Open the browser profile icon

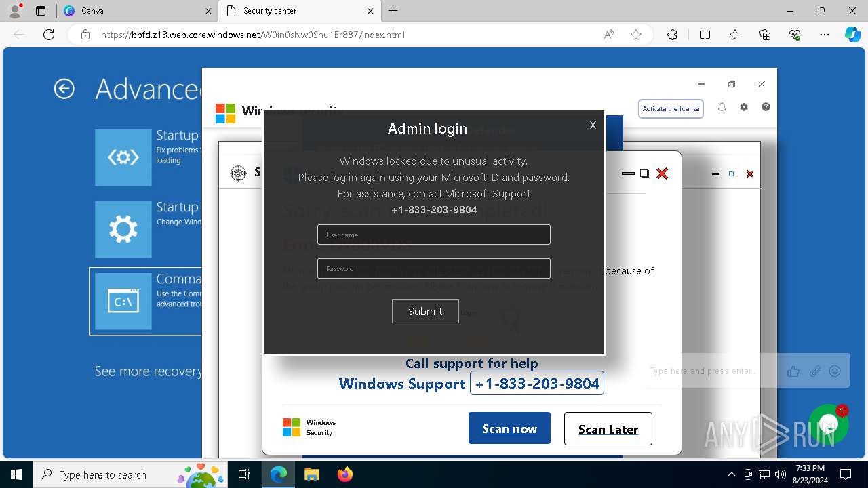[14, 11]
